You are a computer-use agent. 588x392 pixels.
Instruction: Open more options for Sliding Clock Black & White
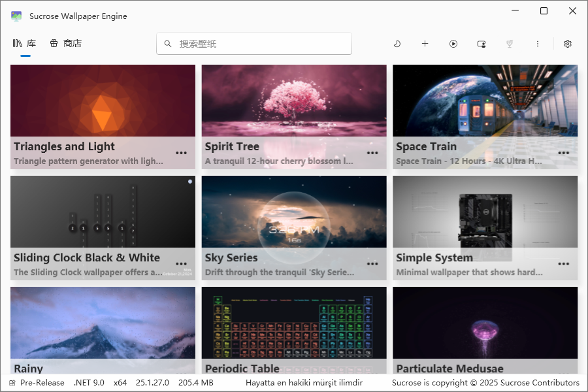click(181, 264)
